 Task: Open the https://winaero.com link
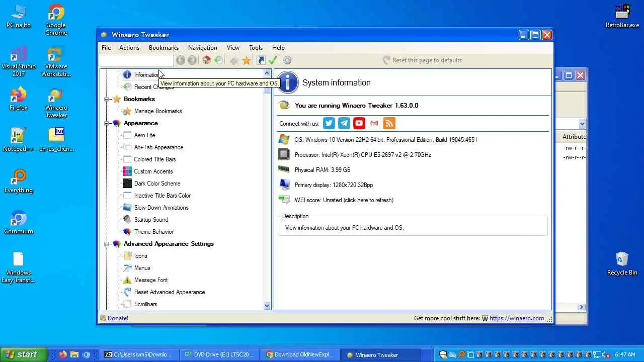point(517,318)
